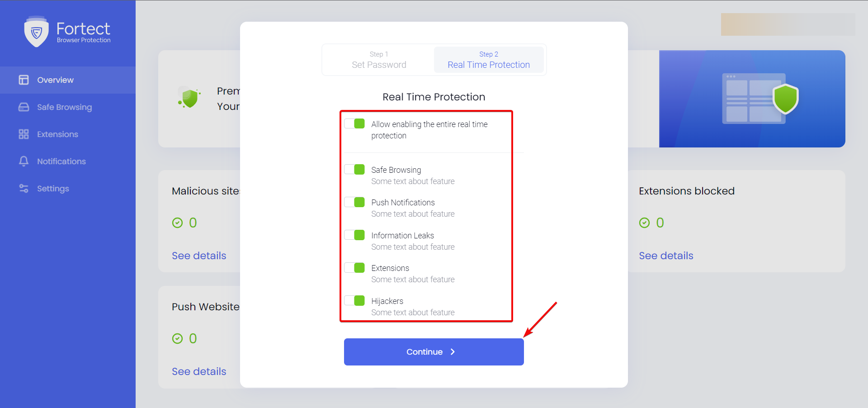Toggle entire real time protection switch
Viewport: 868px width, 408px height.
354,123
